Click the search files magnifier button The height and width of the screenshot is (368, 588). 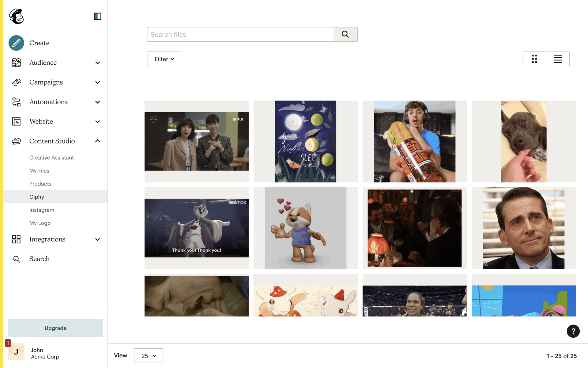(345, 34)
